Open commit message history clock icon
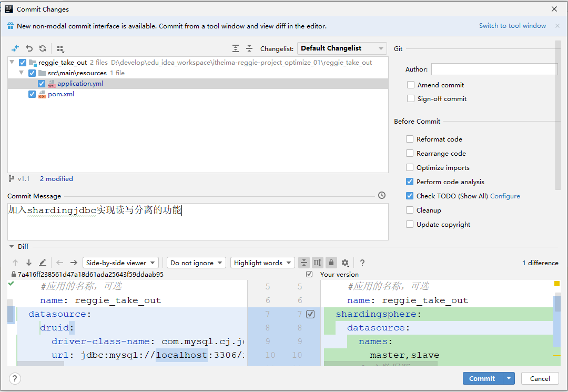Screen dimensions: 568x392 pos(382,195)
